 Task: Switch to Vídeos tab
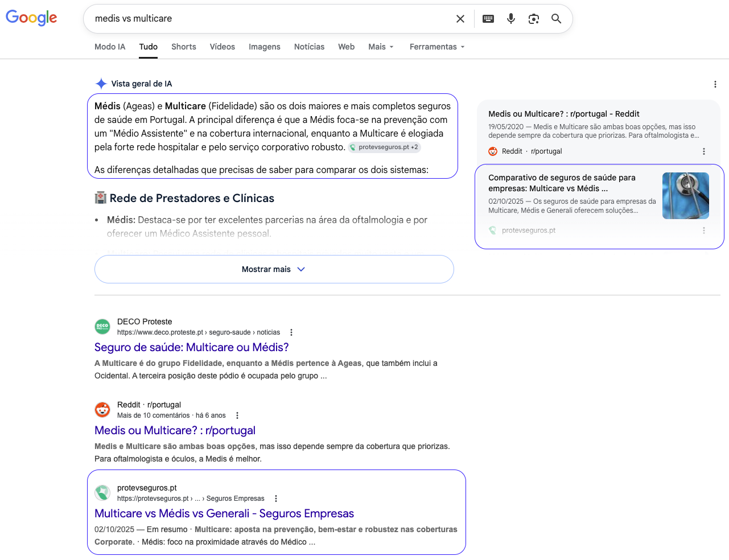(223, 47)
